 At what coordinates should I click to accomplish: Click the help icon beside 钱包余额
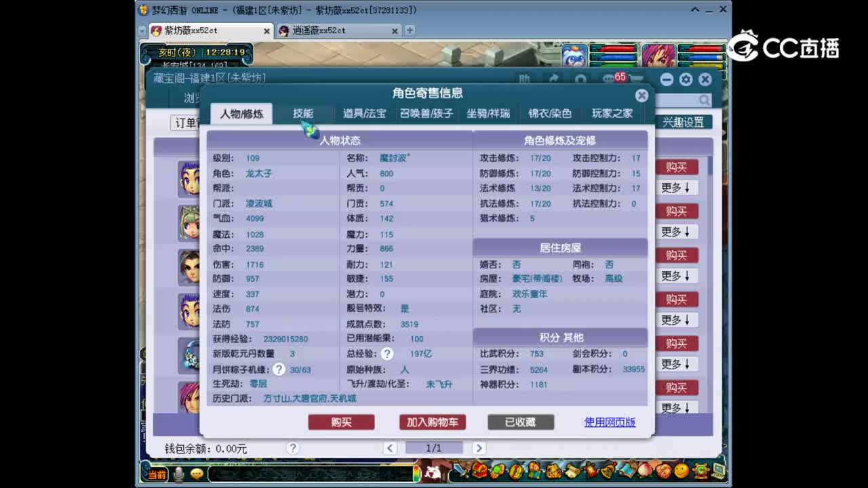pyautogui.click(x=293, y=448)
